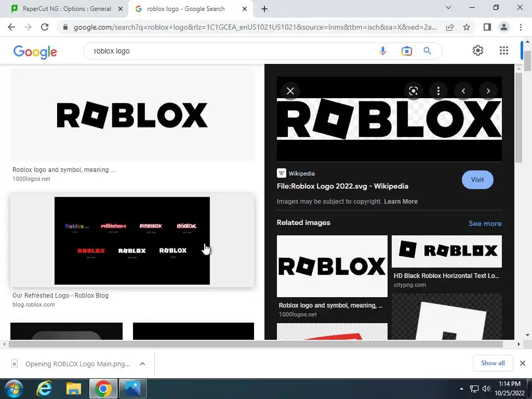Open the browser side panel
The height and width of the screenshot is (399, 532).
pos(487,27)
